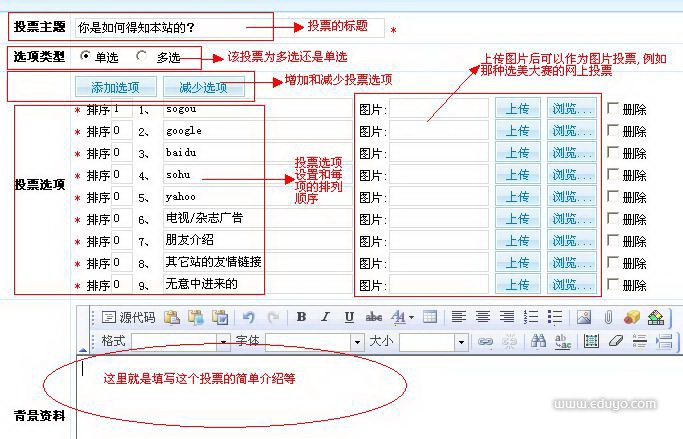The width and height of the screenshot is (683, 439).
Task: Toggle bold formatting in editor toolbar
Action: tap(301, 317)
